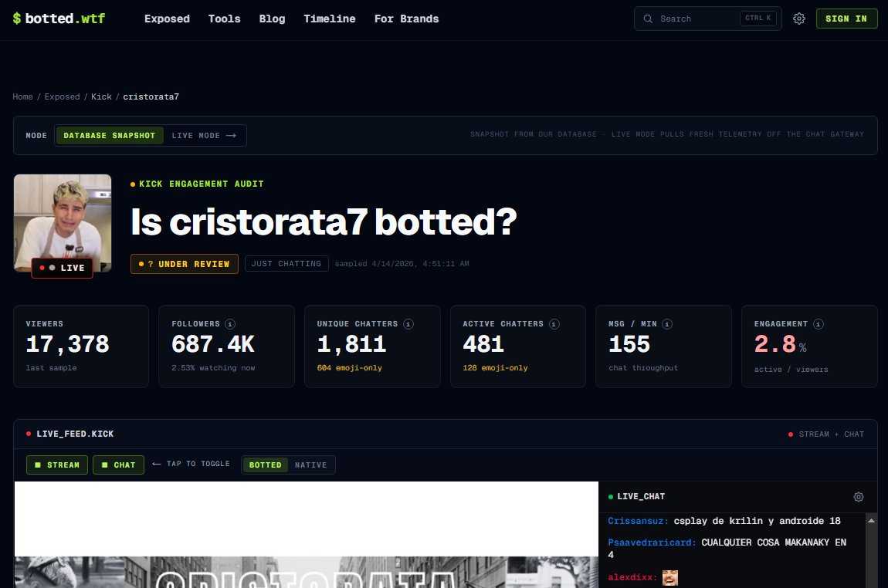Click username alexdixx in live chat
This screenshot has width=888, height=588.
pyautogui.click(x=632, y=578)
